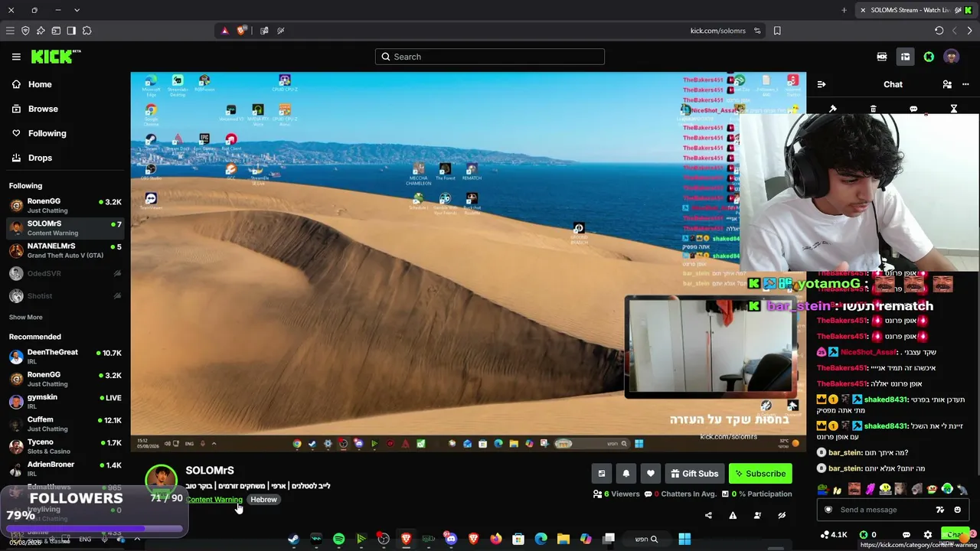Open the browser tab list chevron

[77, 10]
